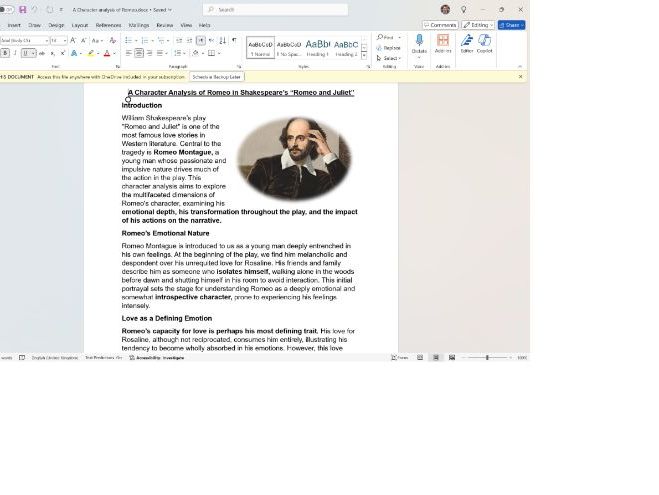Click Replace in Editing group
The height and width of the screenshot is (495, 659).
click(389, 48)
